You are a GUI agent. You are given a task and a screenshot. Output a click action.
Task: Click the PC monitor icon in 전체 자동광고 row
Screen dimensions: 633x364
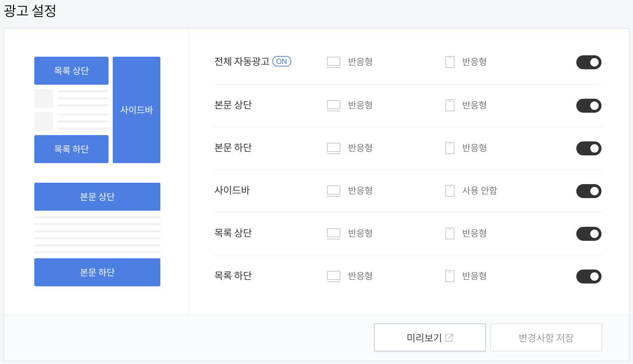[334, 62]
